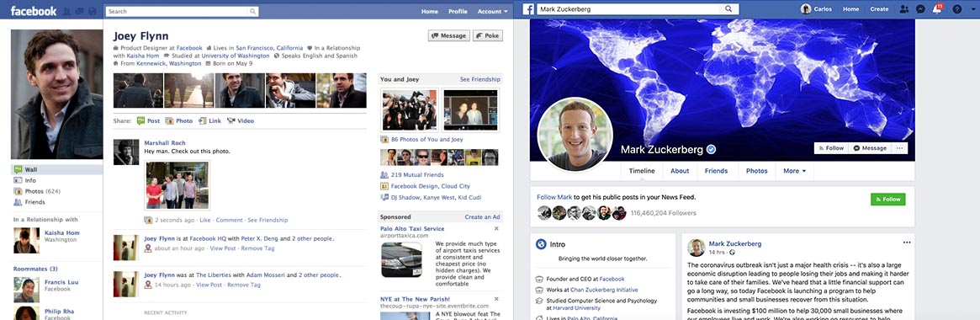Open the notifications bell icon
Viewport: 980px width, 320px height.
pos(936,8)
